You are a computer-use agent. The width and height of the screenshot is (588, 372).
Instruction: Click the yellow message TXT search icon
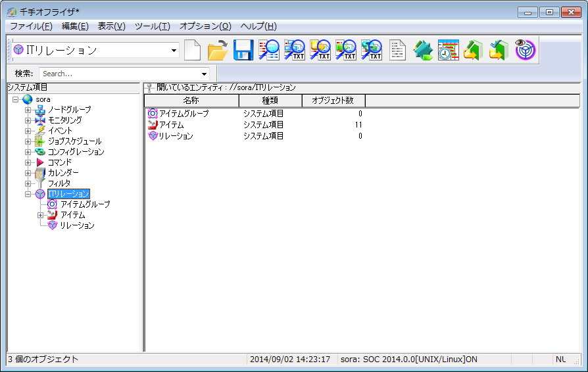320,50
